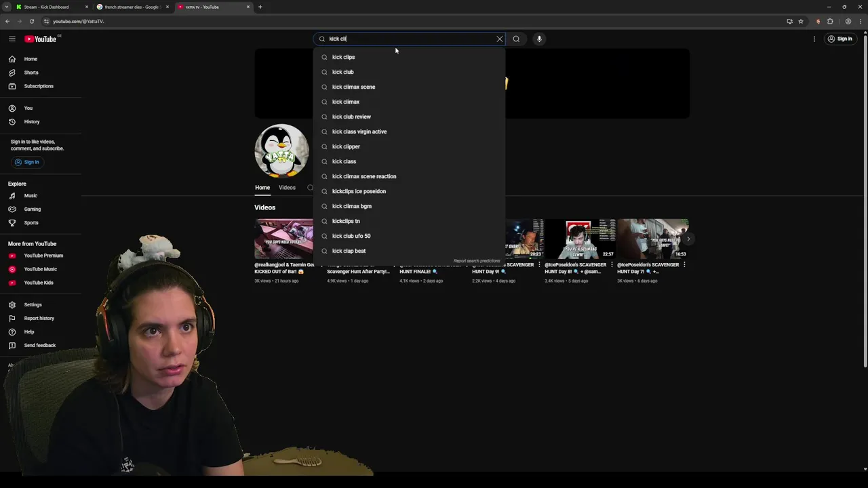The width and height of the screenshot is (868, 488).
Task: Choose the 'kick club review' suggestion
Action: click(x=409, y=117)
